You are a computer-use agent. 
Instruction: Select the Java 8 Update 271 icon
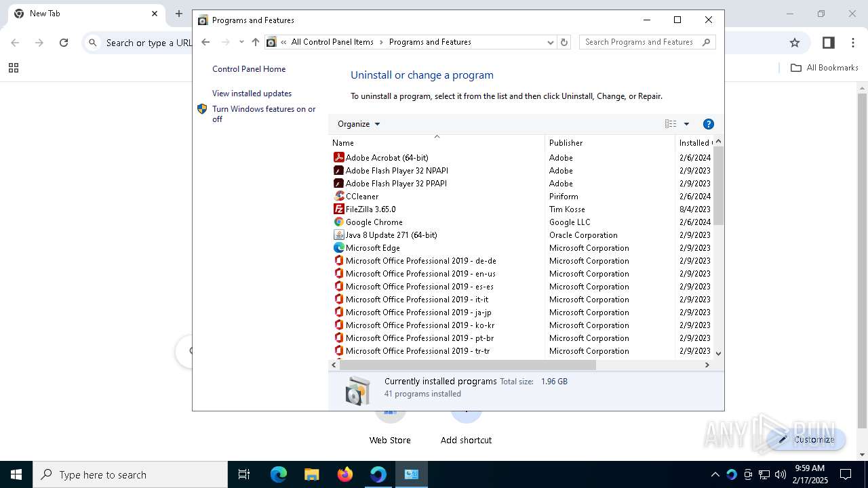click(339, 235)
